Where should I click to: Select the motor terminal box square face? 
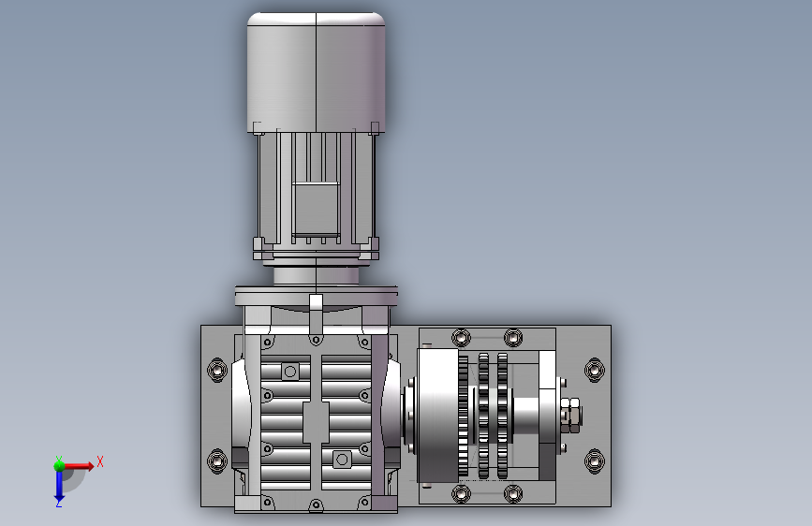click(316, 208)
